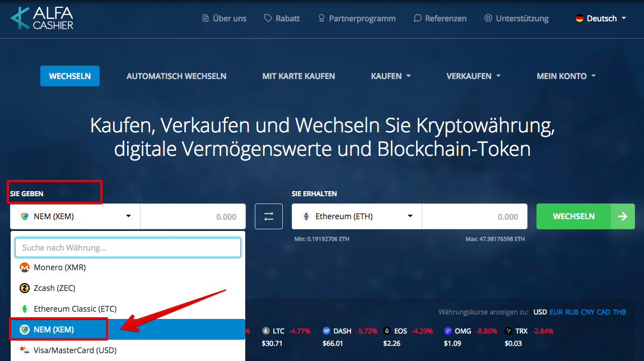Click the Über uns document icon

206,18
